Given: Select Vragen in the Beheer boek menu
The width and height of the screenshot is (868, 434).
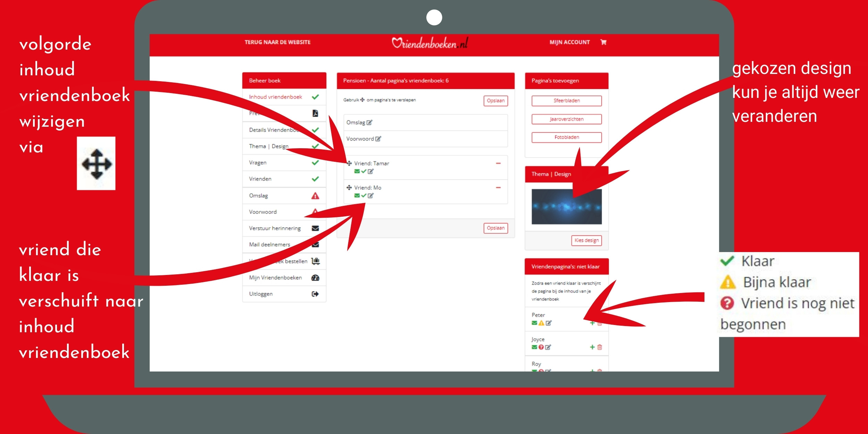Looking at the screenshot, I should click(284, 162).
